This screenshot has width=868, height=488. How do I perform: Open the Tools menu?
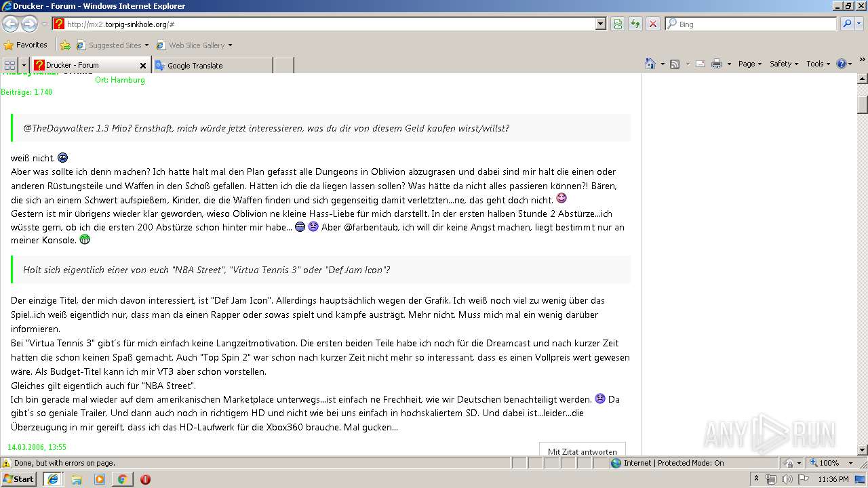(x=818, y=64)
